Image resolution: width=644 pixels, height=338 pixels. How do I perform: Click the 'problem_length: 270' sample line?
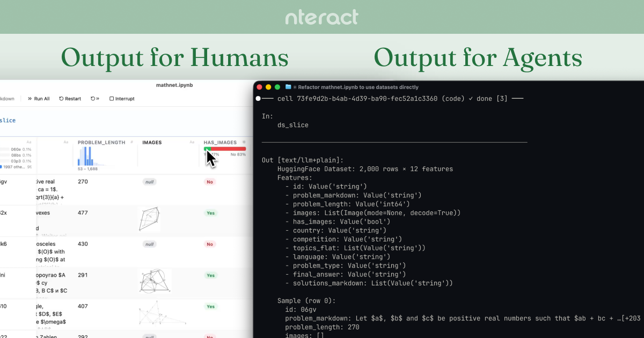322,327
